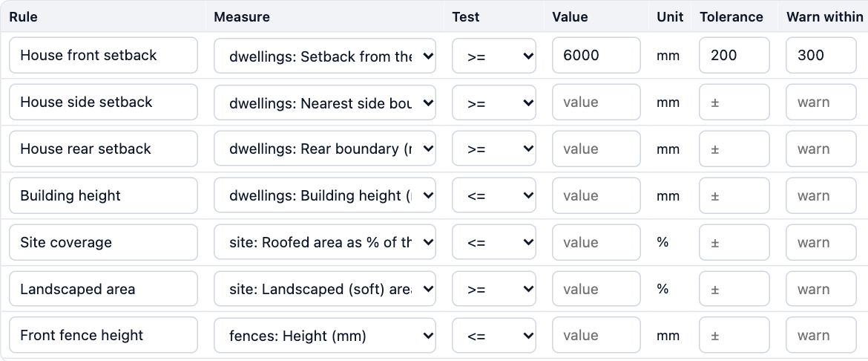Open Measure dropdown for Landscaped area
This screenshot has height=361, width=868.
coord(325,289)
